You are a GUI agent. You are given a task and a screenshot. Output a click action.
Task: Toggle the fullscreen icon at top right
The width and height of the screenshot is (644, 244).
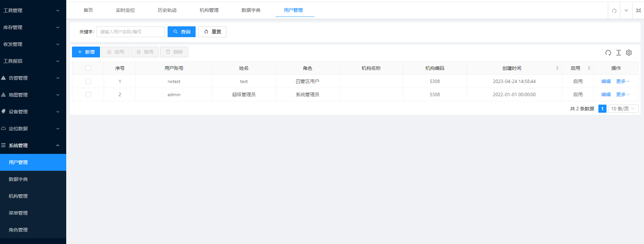coord(638,10)
